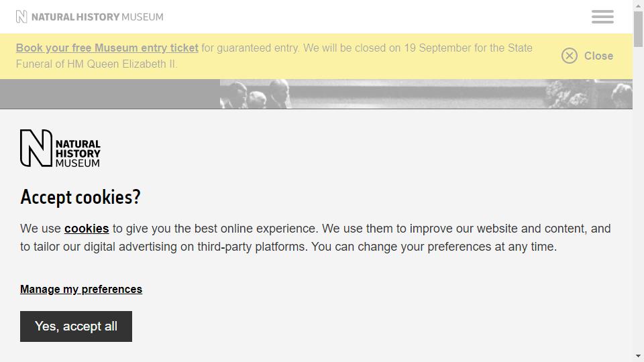Click the crowd photo in the hero banner
Viewport: 644px width, 362px height.
(426, 94)
